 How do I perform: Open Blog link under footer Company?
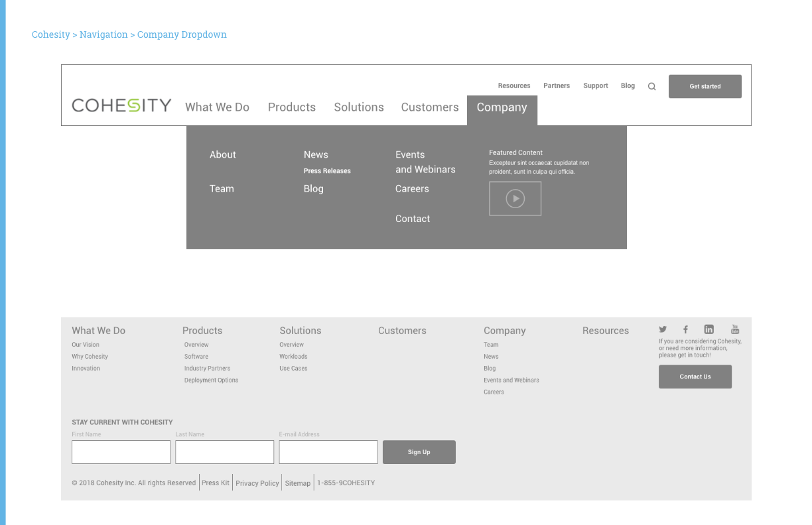490,369
